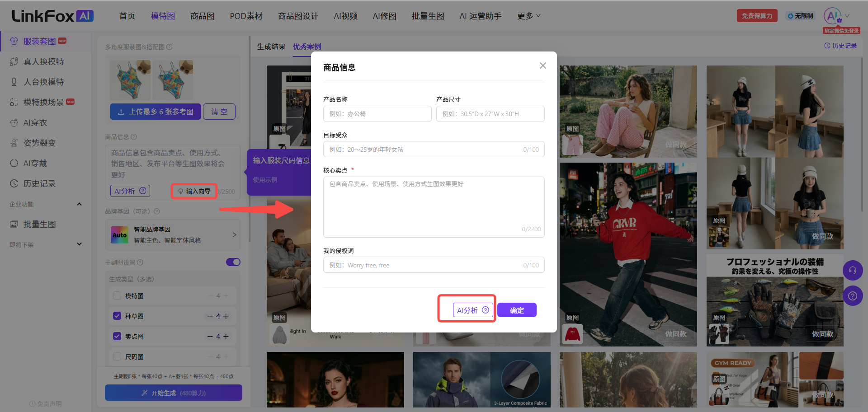Image resolution: width=868 pixels, height=412 pixels.
Task: Open account dropdown arrow beside avatar
Action: coord(847,16)
